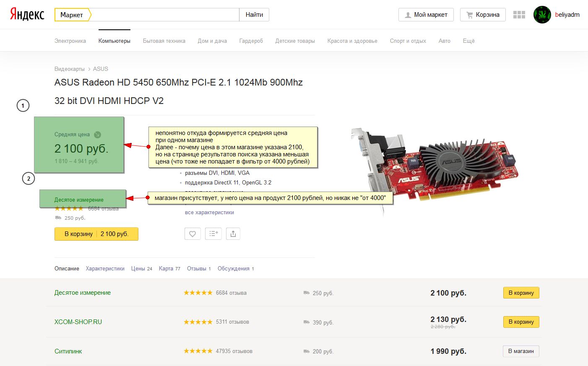Navigate to Детские товары category

295,41
